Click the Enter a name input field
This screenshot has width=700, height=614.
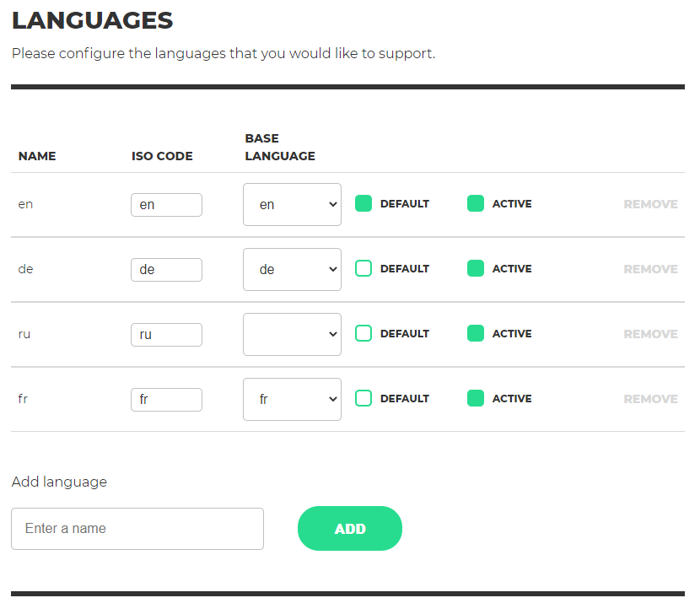[137, 529]
